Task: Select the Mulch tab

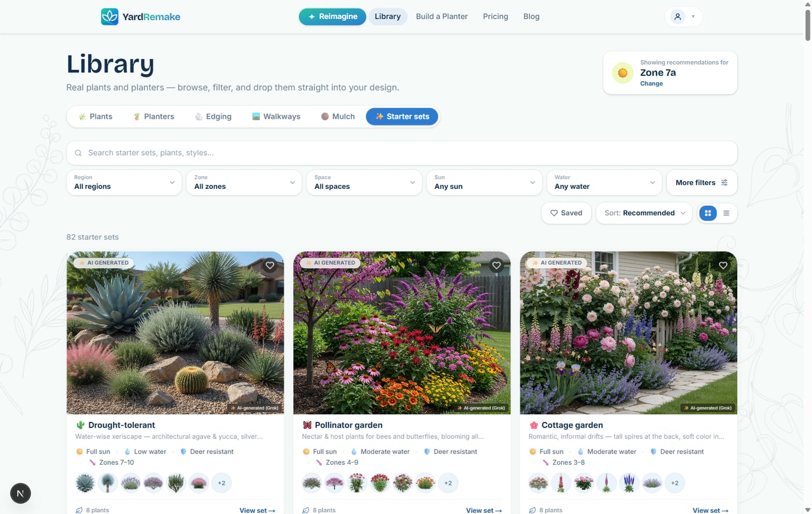Action: click(x=338, y=116)
